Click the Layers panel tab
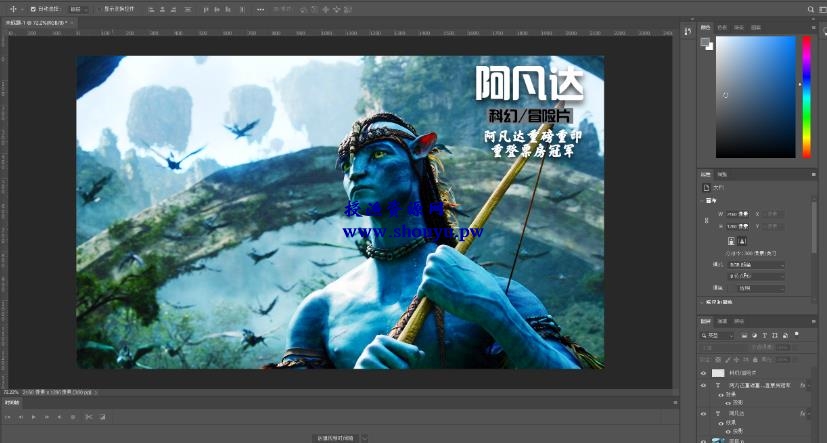Viewport: 827px width, 443px height. [x=705, y=321]
